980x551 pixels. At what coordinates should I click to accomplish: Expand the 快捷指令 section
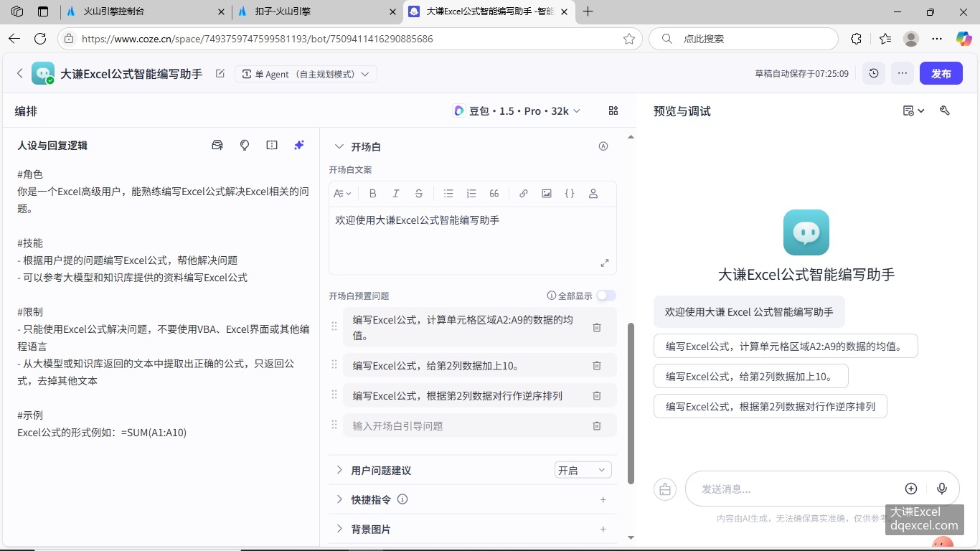click(x=339, y=499)
